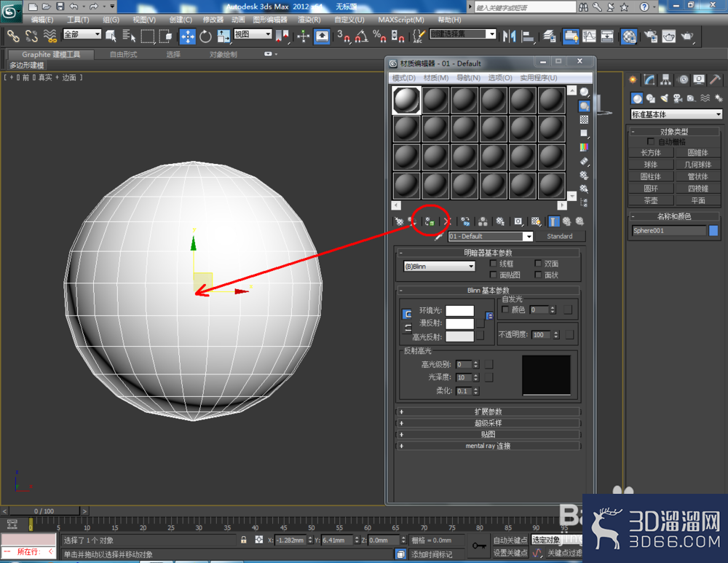The height and width of the screenshot is (563, 728).
Task: Click 高光反射 specular color swatch
Action: pos(459,336)
